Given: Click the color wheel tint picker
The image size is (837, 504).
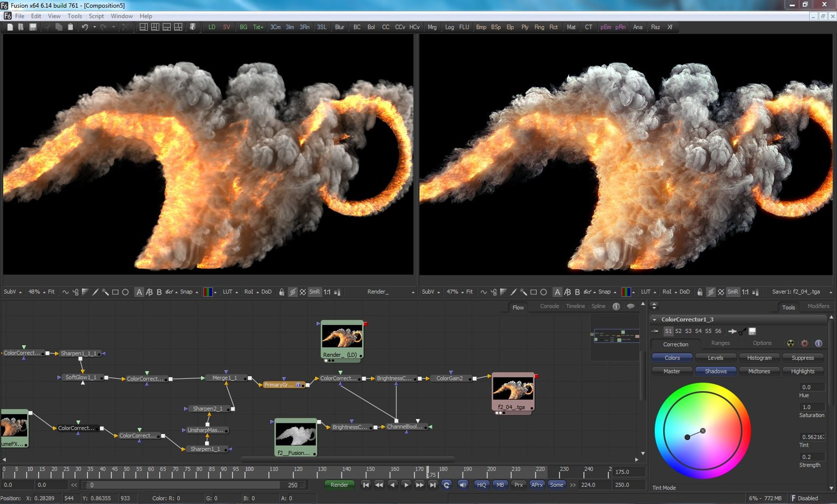Looking at the screenshot, I should click(x=702, y=431).
